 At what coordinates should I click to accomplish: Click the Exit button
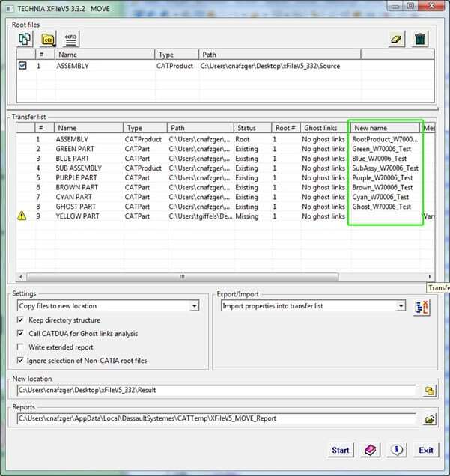(x=425, y=450)
